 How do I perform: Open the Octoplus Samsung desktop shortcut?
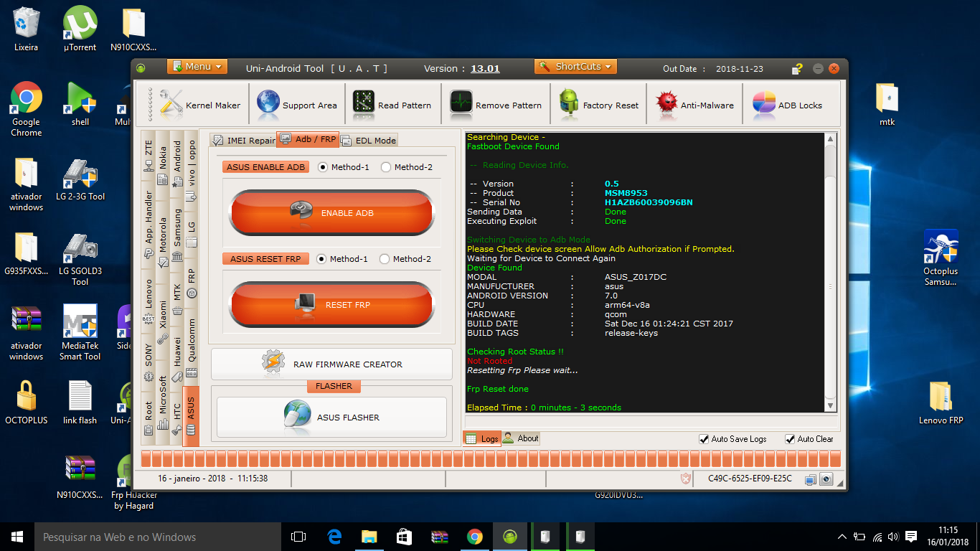pyautogui.click(x=941, y=258)
